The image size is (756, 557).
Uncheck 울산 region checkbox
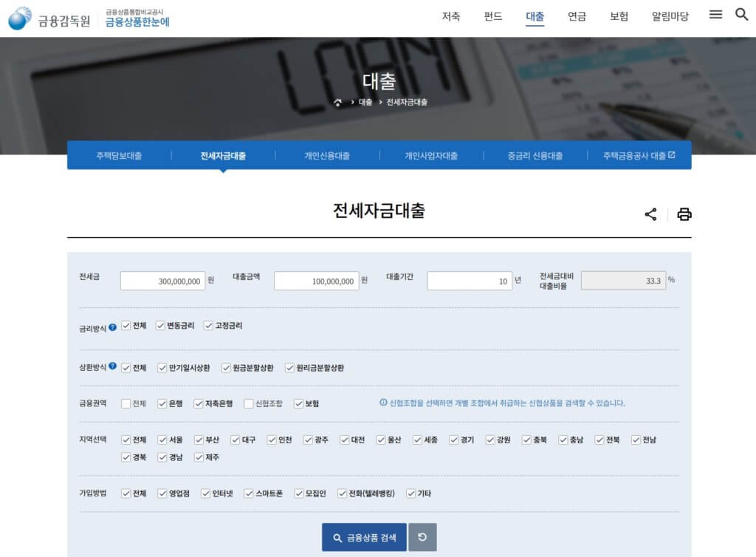381,440
